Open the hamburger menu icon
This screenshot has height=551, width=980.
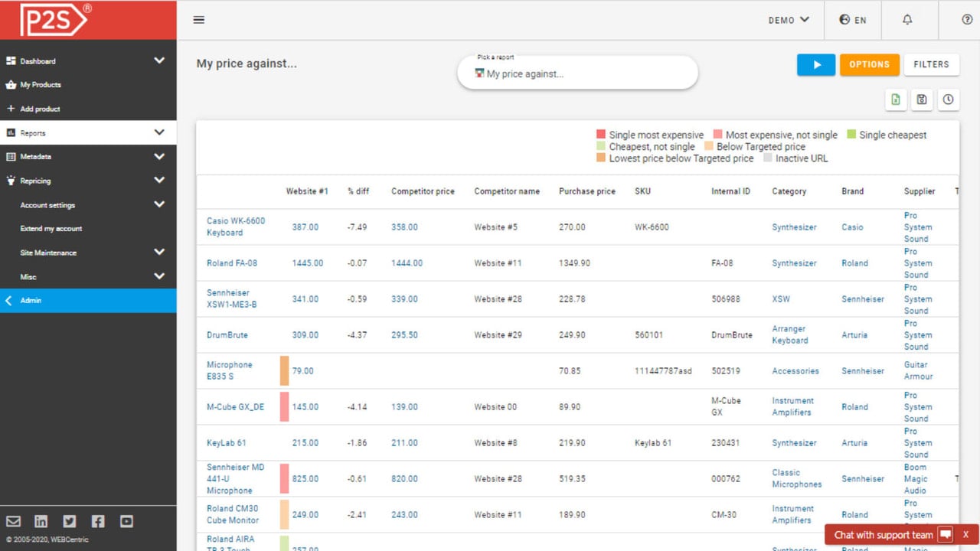tap(199, 20)
